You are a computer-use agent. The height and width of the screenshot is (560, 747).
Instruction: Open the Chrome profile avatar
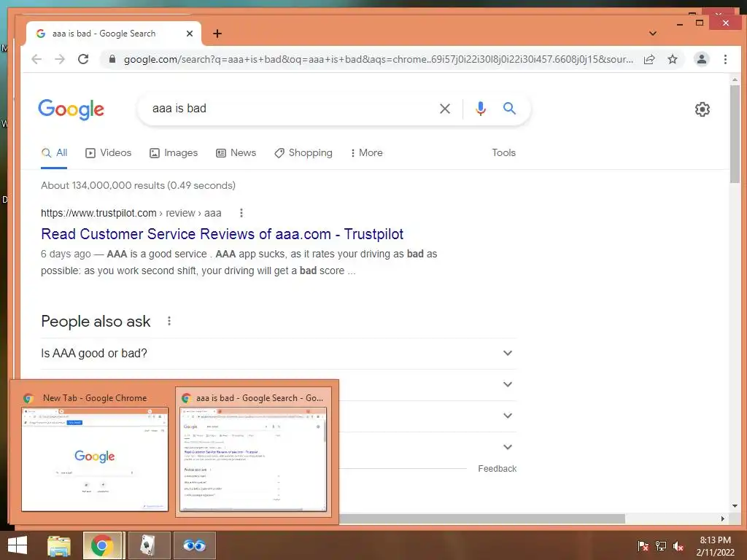pyautogui.click(x=701, y=59)
